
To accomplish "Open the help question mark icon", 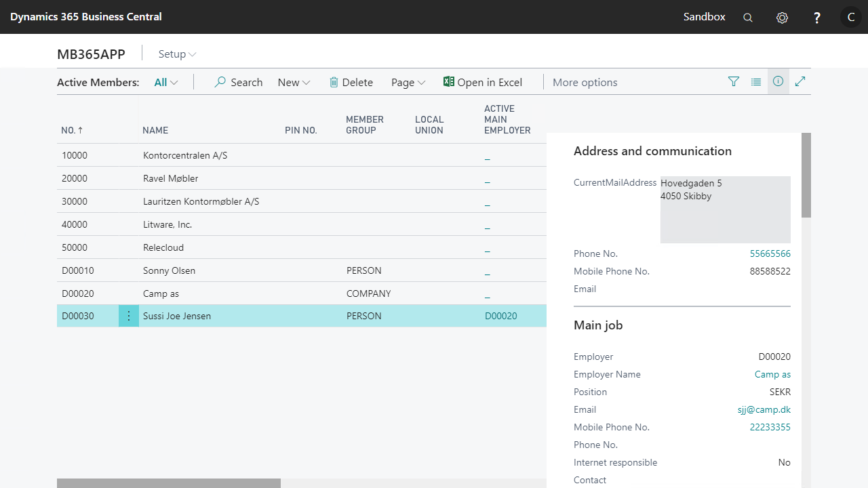I will tap(817, 18).
